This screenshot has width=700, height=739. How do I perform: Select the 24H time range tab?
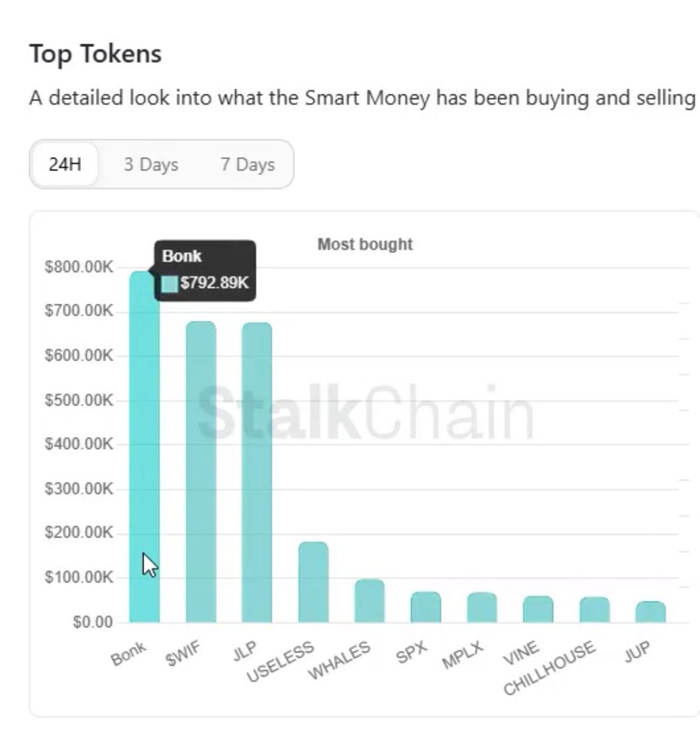coord(65,164)
